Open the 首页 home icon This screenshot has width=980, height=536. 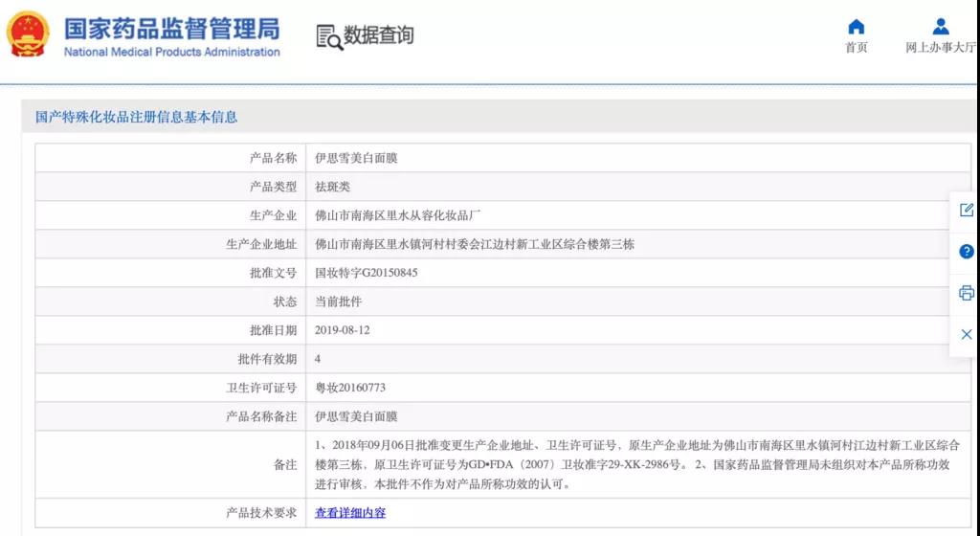[857, 27]
